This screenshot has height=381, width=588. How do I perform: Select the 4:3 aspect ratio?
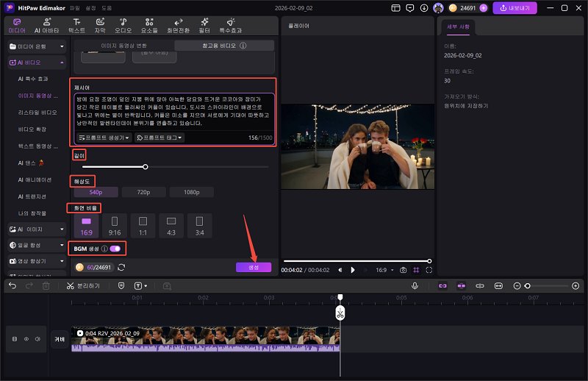coord(171,226)
